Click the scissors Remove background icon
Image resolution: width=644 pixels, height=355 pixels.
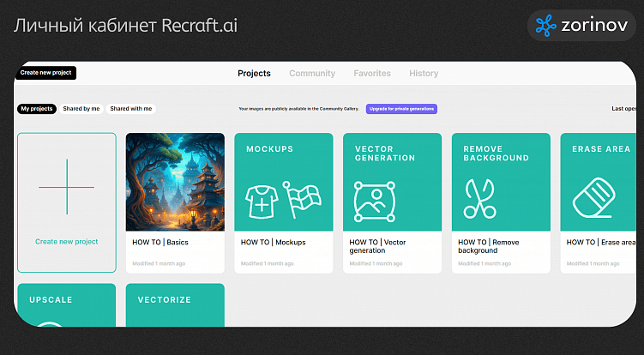(479, 198)
